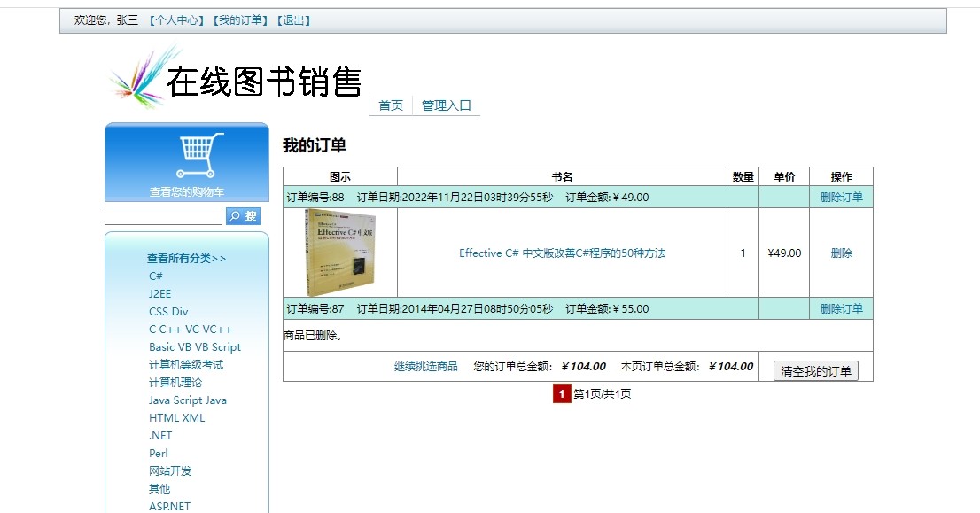Viewport: 980px width, 513px height.
Task: Click the 书名 column header
Action: [562, 177]
